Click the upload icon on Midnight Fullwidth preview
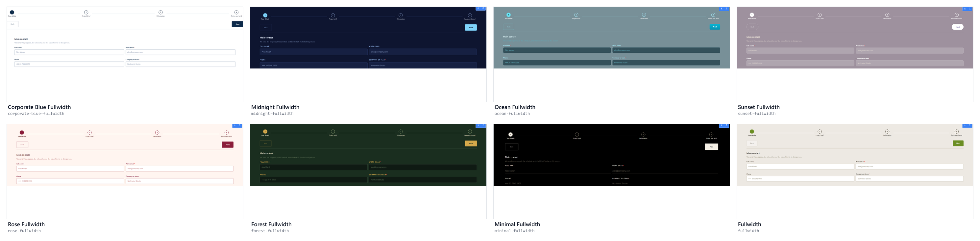980x241 pixels. click(483, 8)
